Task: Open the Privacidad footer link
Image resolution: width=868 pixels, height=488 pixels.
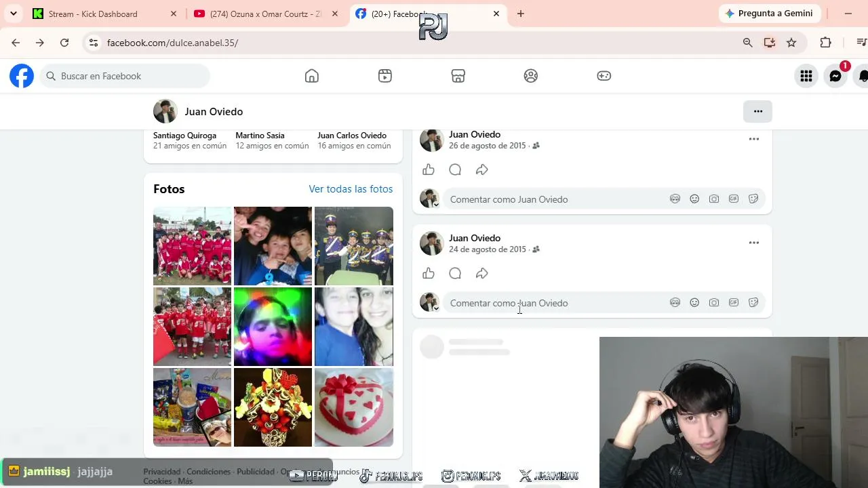Action: pyautogui.click(x=162, y=472)
